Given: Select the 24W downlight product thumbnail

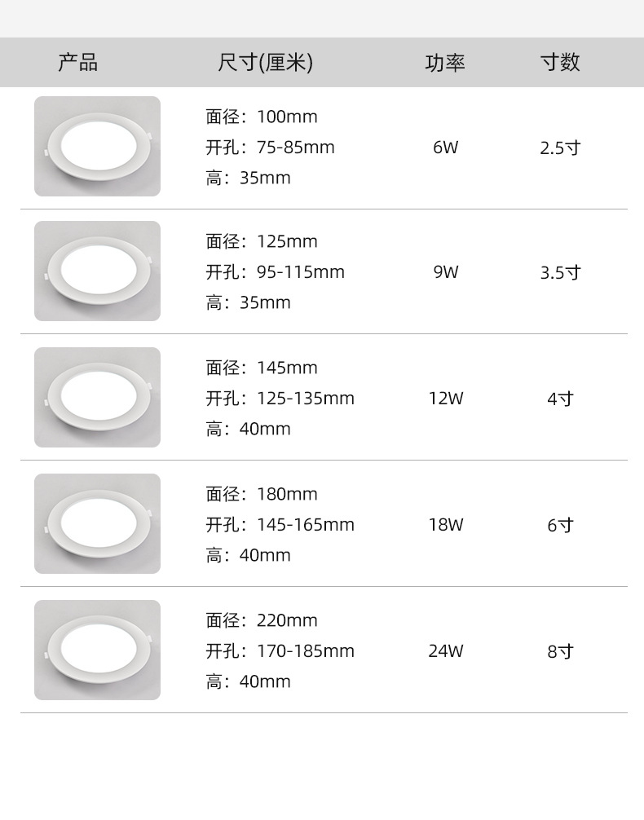Looking at the screenshot, I should tap(97, 650).
